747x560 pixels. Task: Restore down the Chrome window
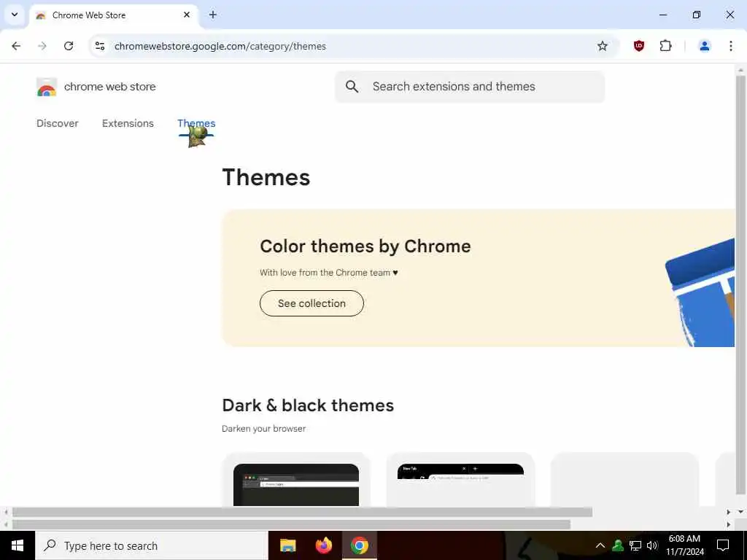(x=696, y=15)
